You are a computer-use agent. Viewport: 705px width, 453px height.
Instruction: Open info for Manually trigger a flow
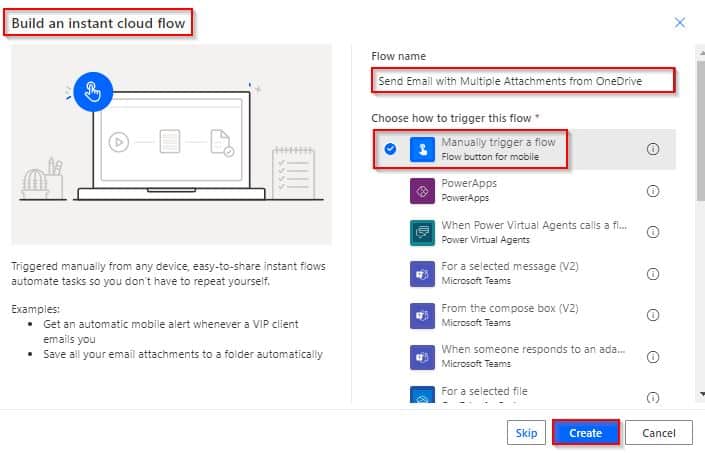point(653,149)
